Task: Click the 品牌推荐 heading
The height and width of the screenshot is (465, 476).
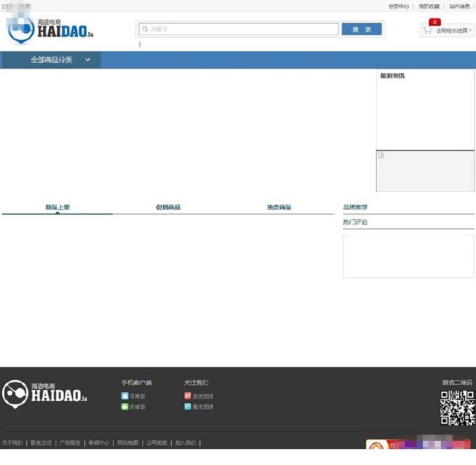Action: point(355,207)
